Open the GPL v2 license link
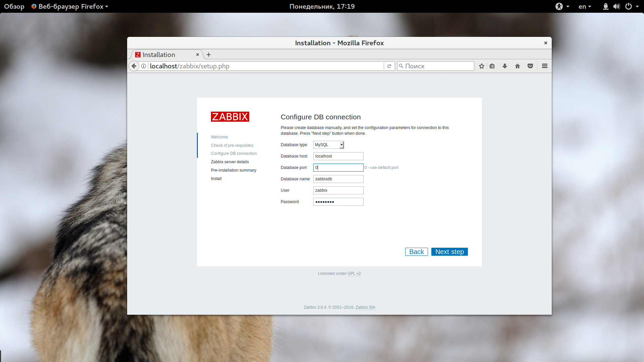This screenshot has height=362, width=644. pyautogui.click(x=354, y=274)
